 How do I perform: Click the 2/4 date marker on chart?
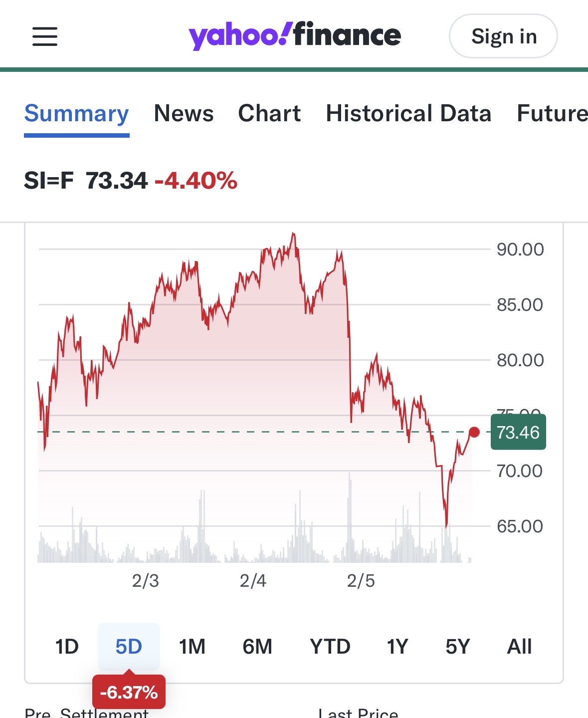point(253,581)
